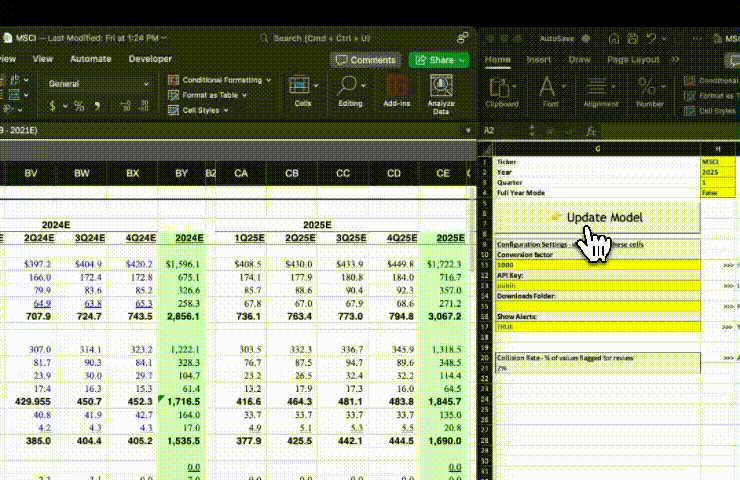Open the Font group in right window
Screen dimensions: 740x480
click(x=550, y=93)
